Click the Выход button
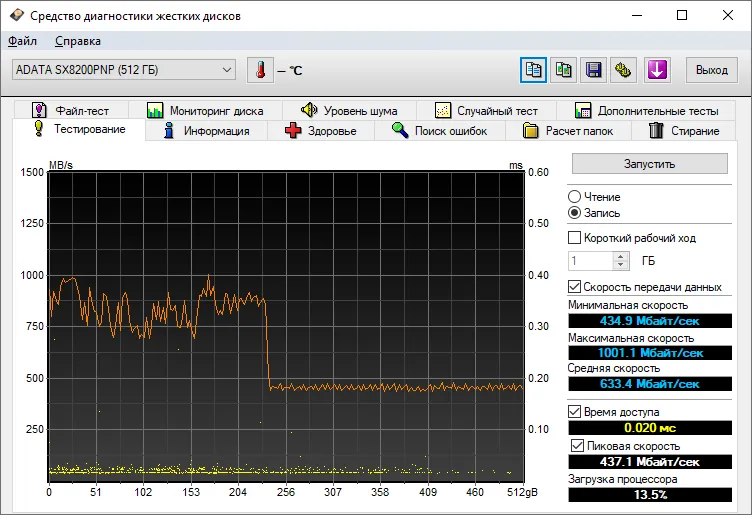752x515 pixels. point(712,70)
